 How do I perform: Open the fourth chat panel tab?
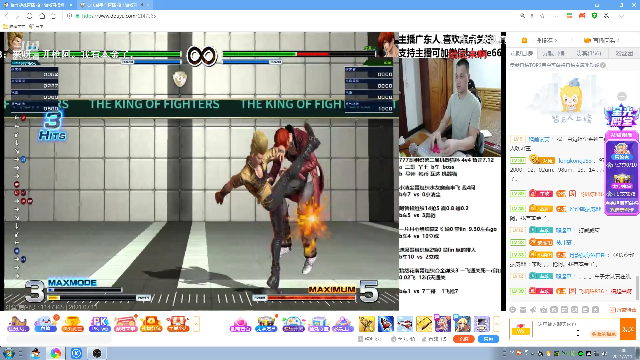pos(624,53)
